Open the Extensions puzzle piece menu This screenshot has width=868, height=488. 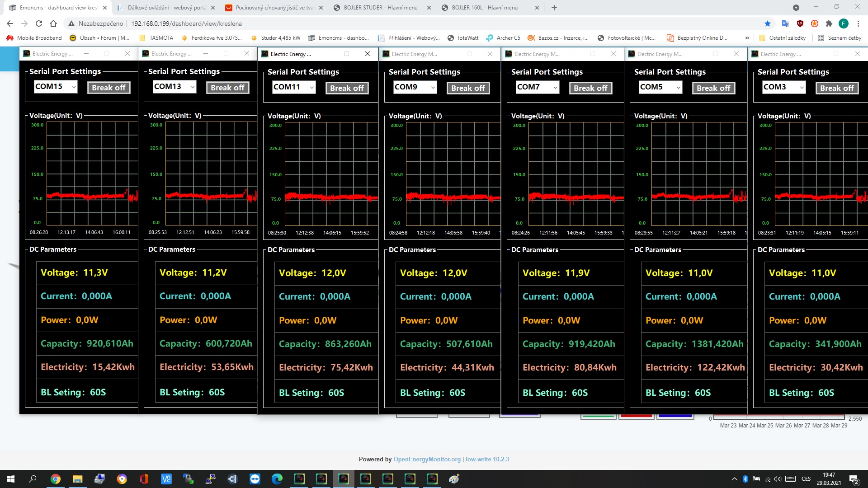click(x=829, y=23)
